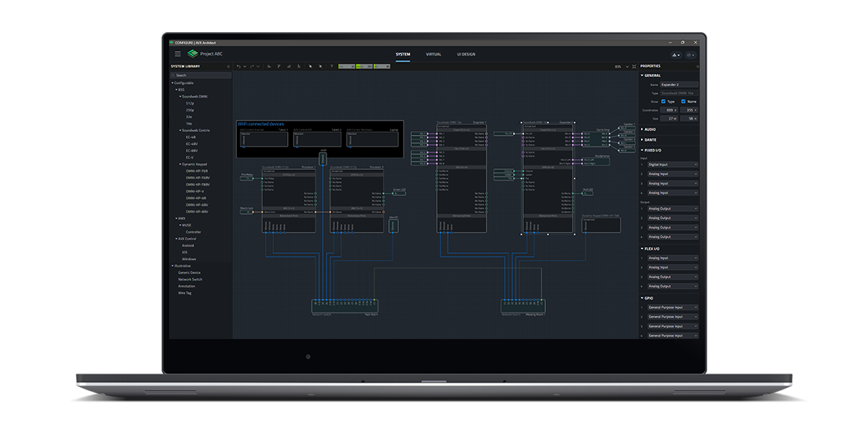
Task: Click the middle green usage meter in the toolbar
Action: pos(364,66)
